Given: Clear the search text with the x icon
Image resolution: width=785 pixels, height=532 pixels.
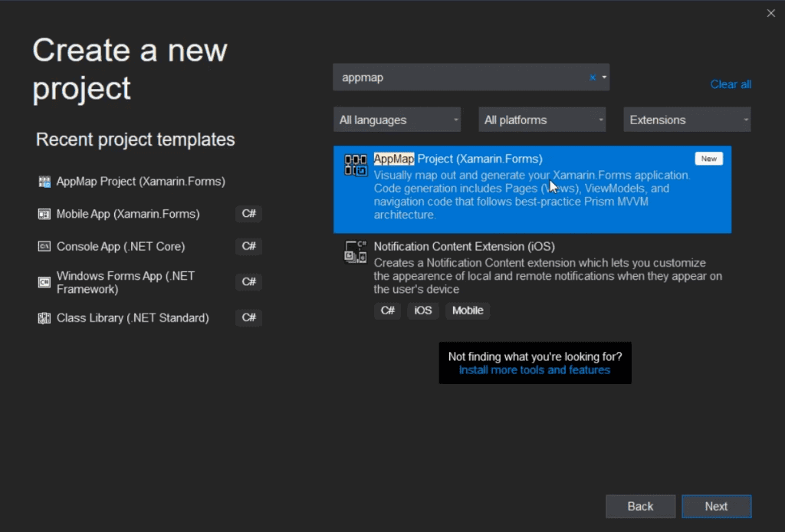Looking at the screenshot, I should point(593,77).
